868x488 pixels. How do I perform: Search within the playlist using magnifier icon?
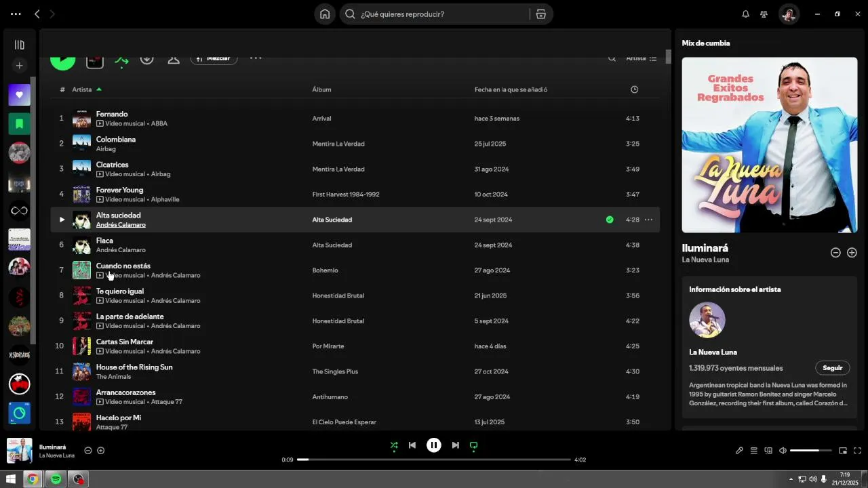(x=612, y=58)
